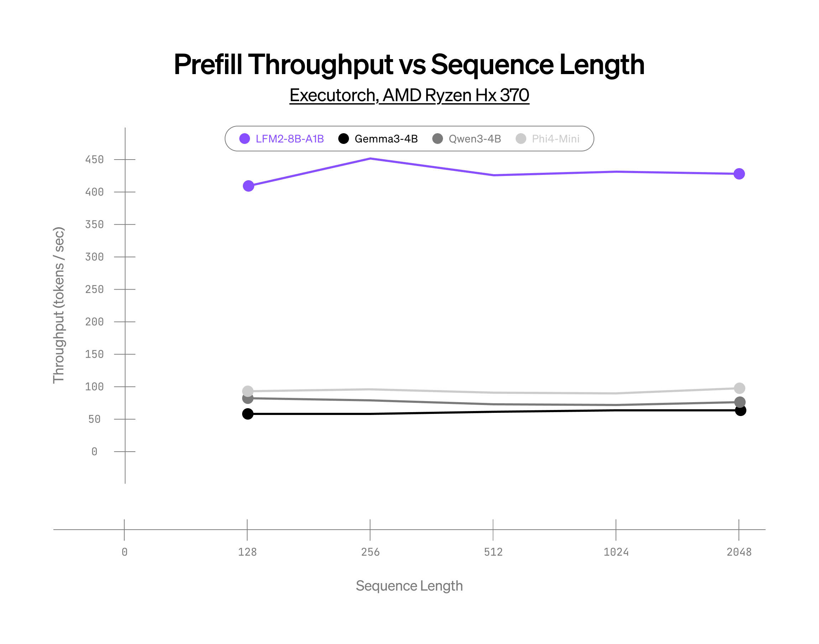Toggle the Phi4-Mini legend label

tap(555, 139)
